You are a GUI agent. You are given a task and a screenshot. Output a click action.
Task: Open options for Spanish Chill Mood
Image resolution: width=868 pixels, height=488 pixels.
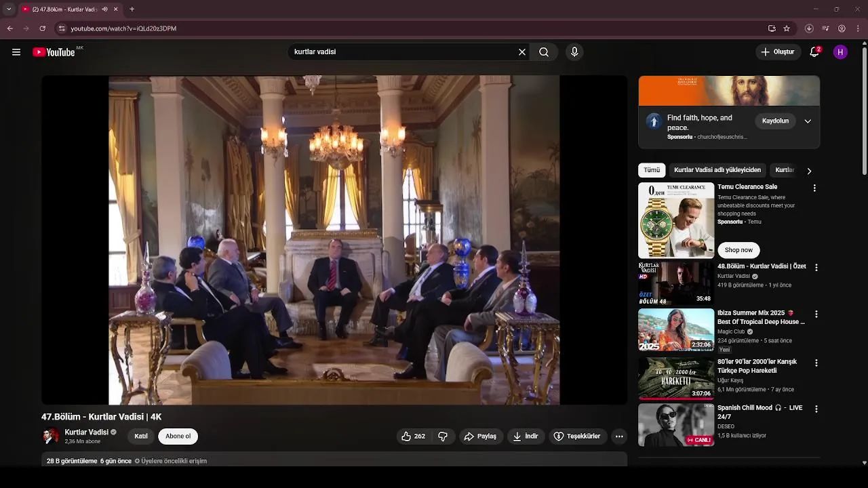[x=816, y=409]
